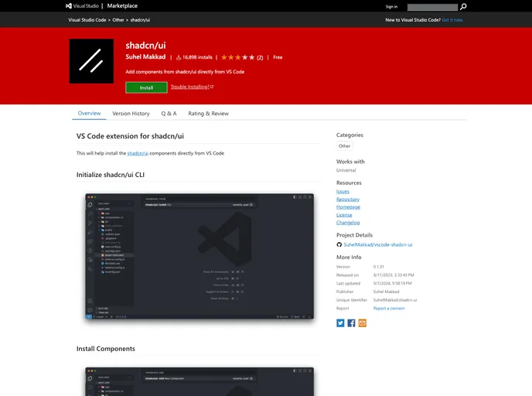Share extension via email icon
This screenshot has width=532, height=396.
point(363,323)
